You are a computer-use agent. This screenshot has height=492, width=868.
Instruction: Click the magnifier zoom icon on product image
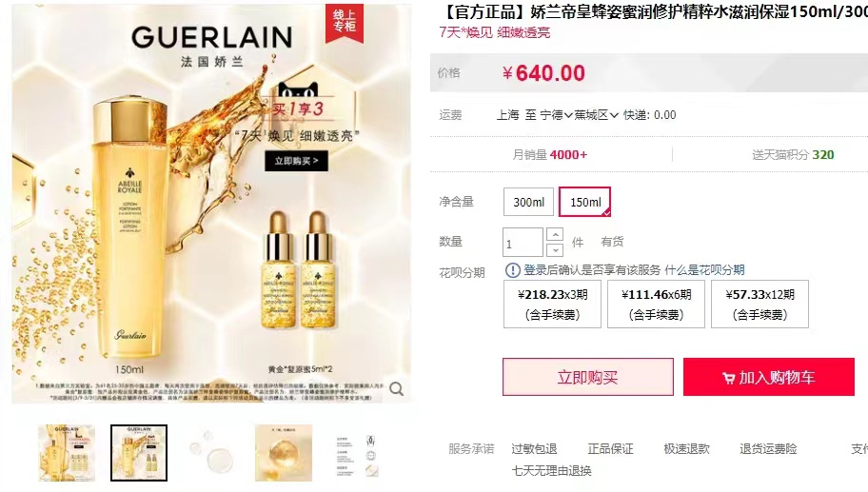click(396, 389)
